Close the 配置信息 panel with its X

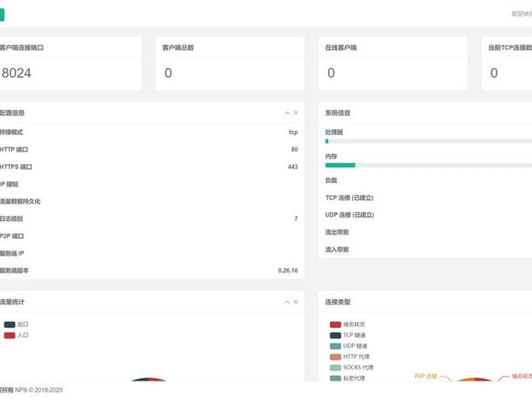pyautogui.click(x=295, y=113)
